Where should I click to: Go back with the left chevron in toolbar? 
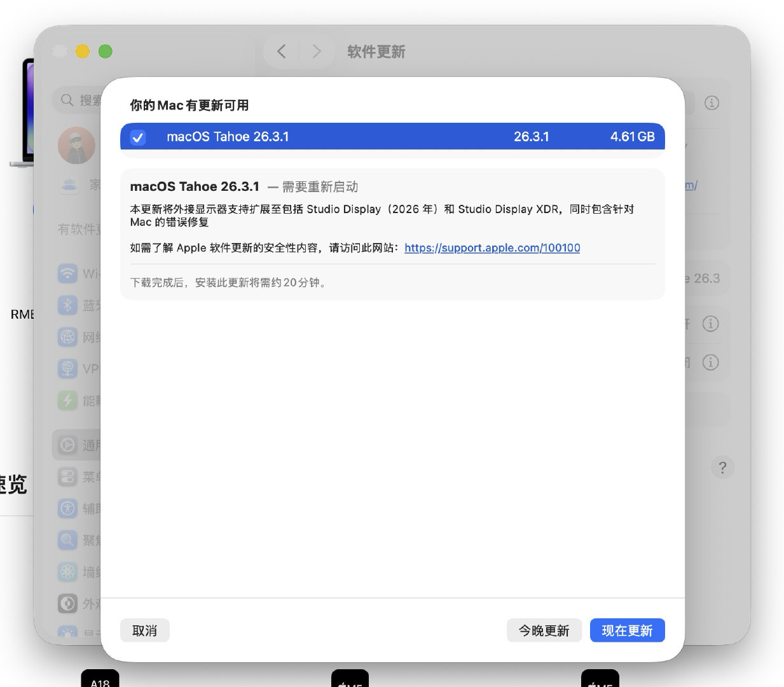(282, 52)
